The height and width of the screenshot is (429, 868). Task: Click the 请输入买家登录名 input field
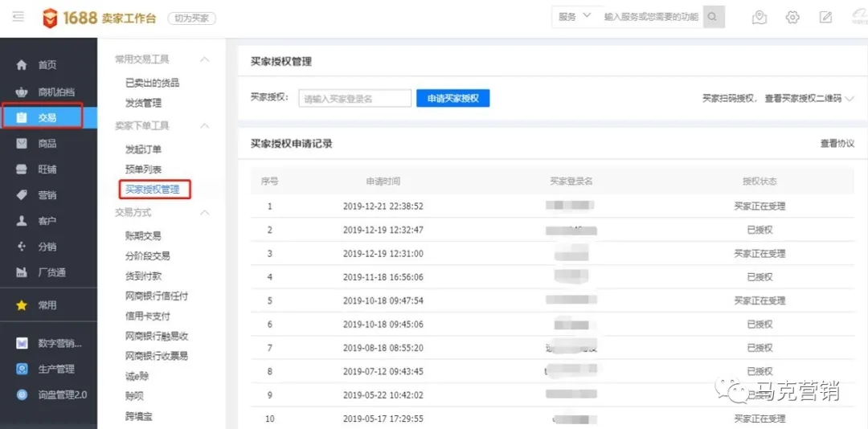354,98
